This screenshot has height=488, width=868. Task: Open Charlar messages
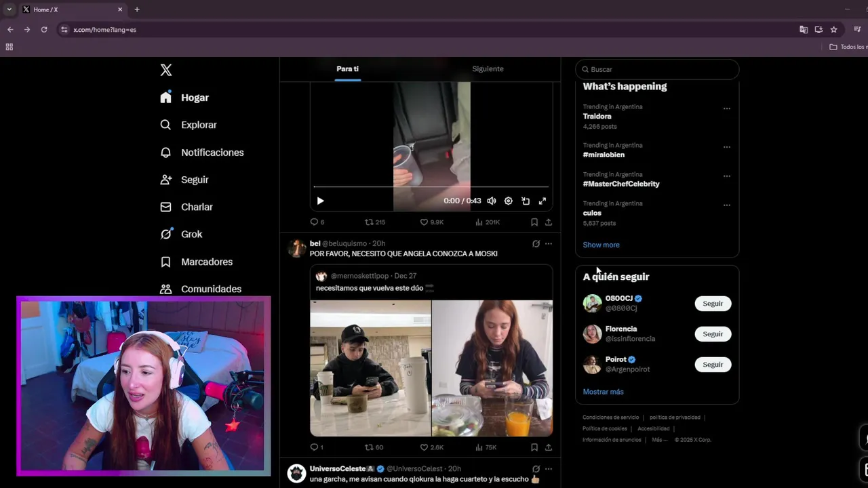186,207
